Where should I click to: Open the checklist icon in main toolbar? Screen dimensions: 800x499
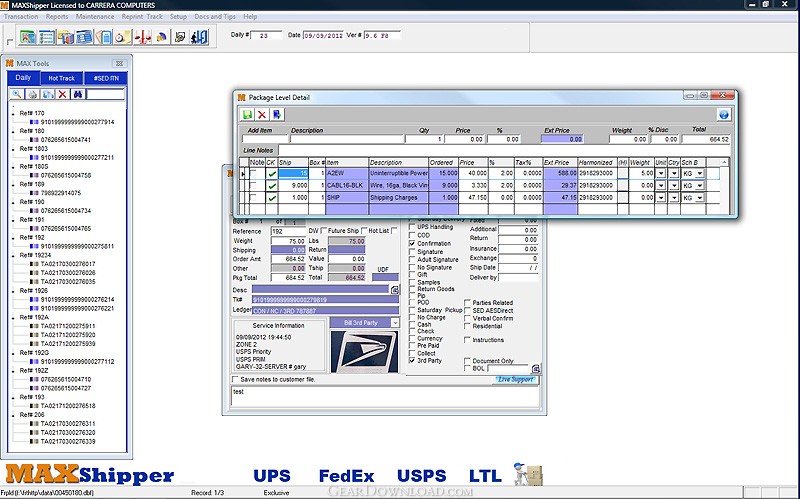click(x=46, y=37)
